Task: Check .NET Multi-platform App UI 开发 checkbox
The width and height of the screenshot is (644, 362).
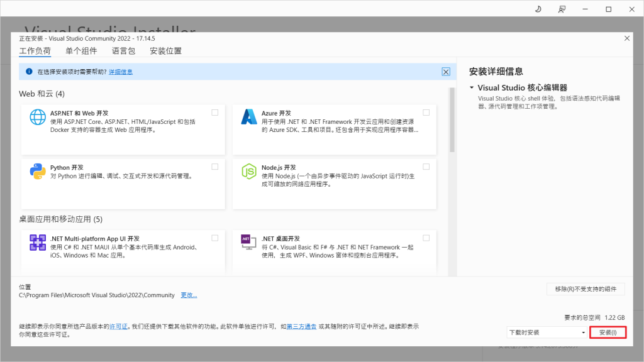Action: point(215,238)
